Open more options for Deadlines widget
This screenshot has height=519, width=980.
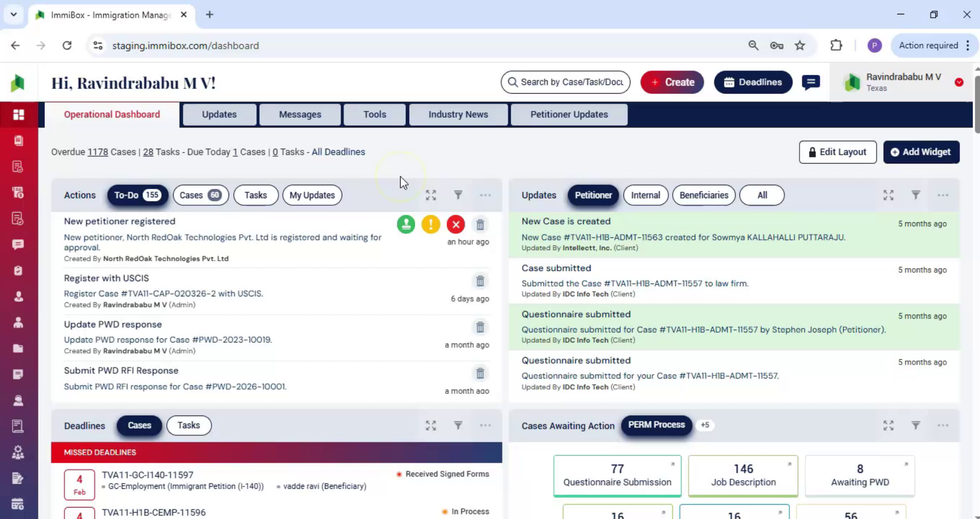(x=485, y=425)
